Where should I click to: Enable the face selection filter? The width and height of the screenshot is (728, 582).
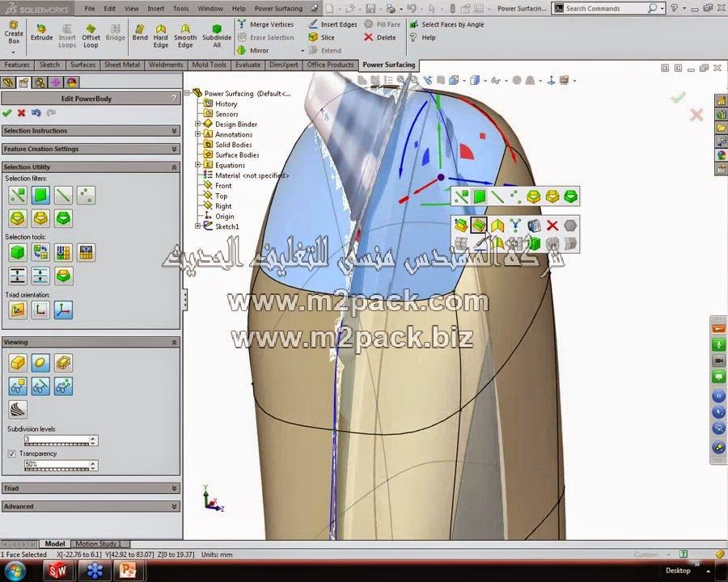coord(40,196)
